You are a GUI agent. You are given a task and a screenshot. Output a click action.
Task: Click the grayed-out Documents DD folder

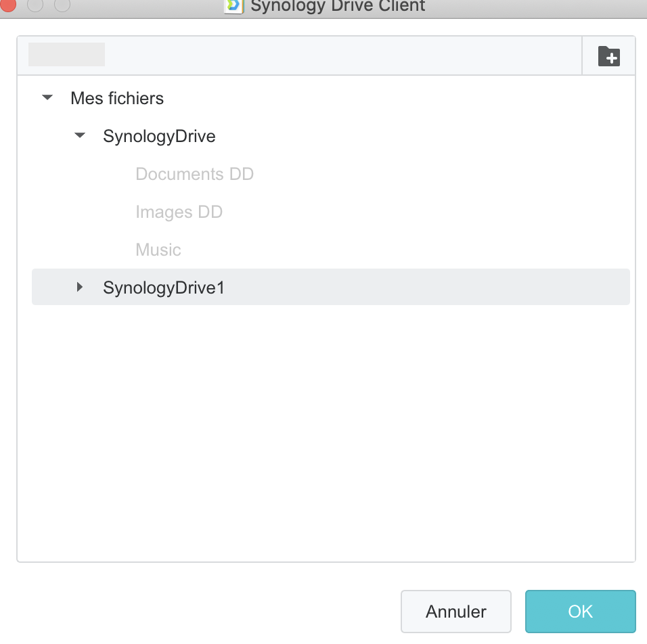click(x=194, y=175)
